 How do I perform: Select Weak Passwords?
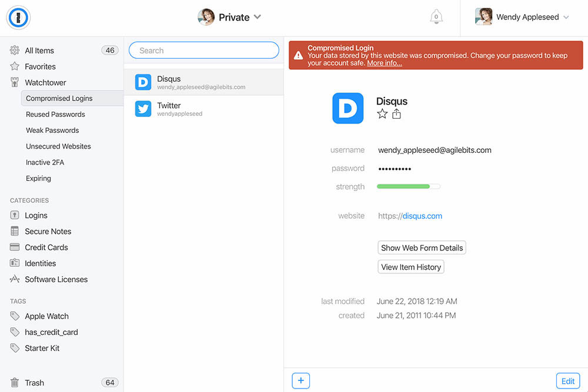click(52, 130)
